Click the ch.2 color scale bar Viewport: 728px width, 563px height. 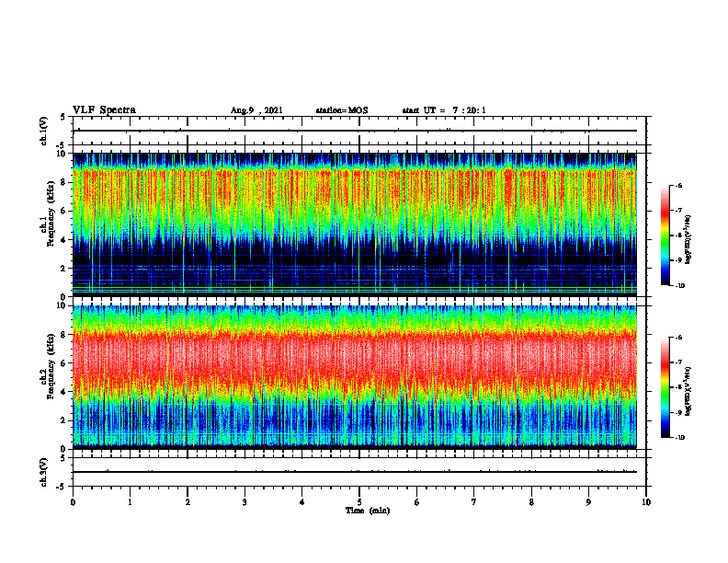coord(665,387)
